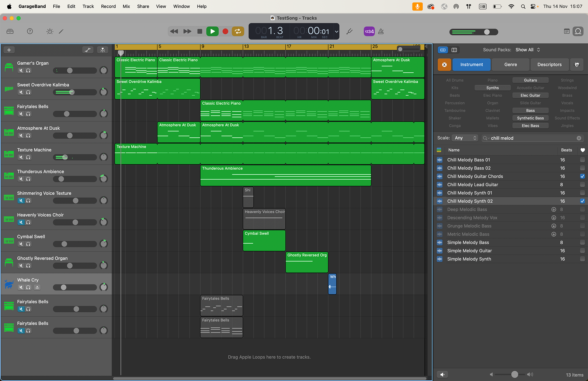Viewport: 588px width, 381px height.
Task: Open the Editors pencil icon
Action: coord(61,31)
